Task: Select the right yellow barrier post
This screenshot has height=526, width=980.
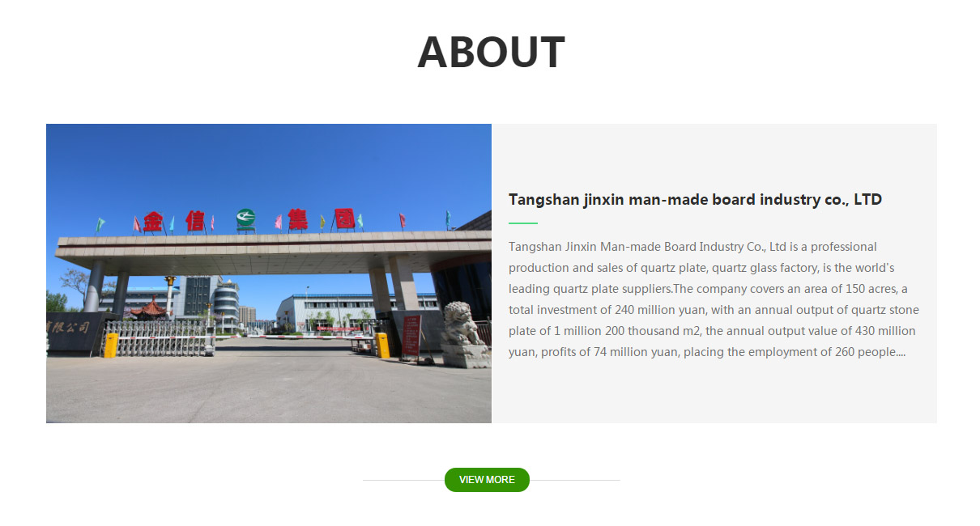Action: 382,345
